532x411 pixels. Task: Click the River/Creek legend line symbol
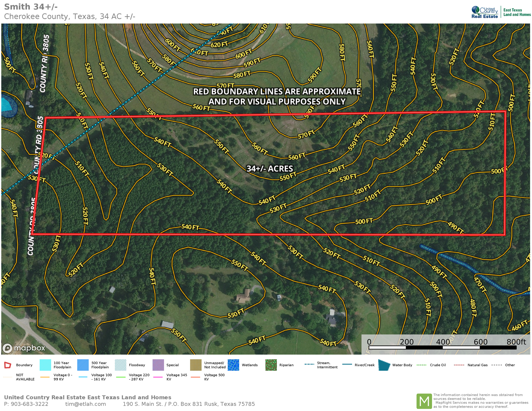coord(347,365)
